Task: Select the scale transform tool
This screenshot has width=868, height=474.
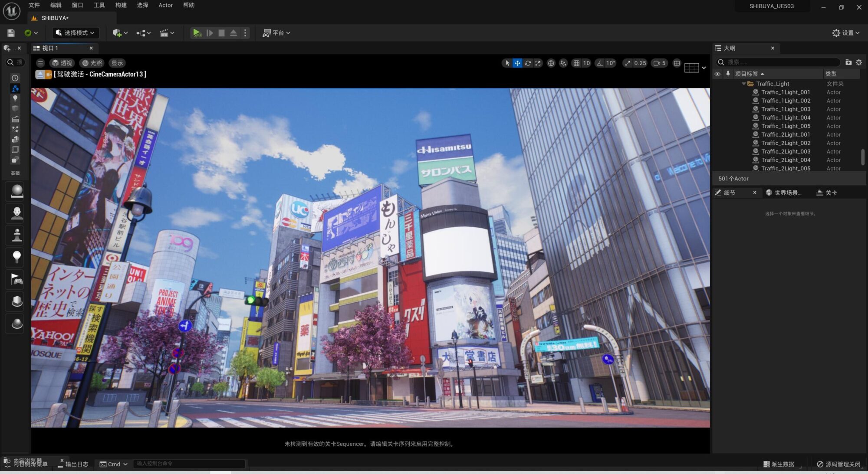Action: 538,63
